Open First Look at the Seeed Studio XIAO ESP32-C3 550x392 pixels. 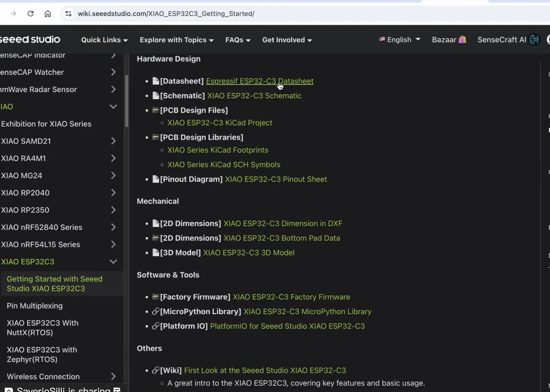coord(265,370)
